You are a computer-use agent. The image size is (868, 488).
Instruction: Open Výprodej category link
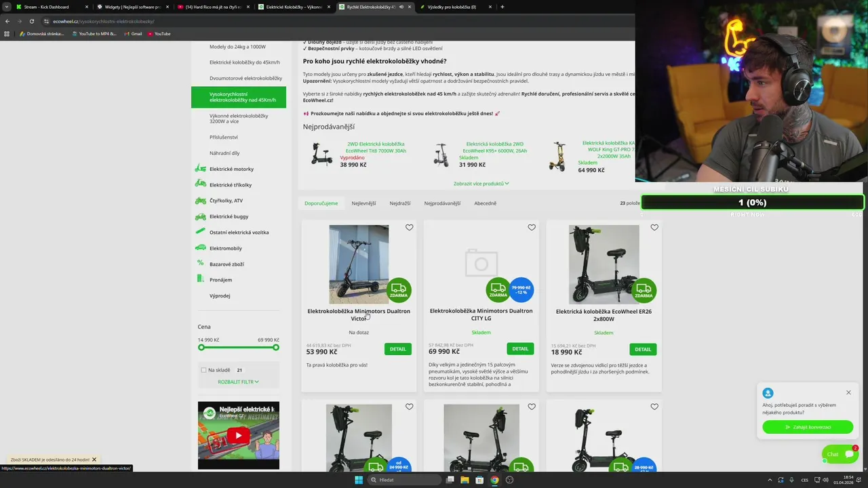[220, 296]
